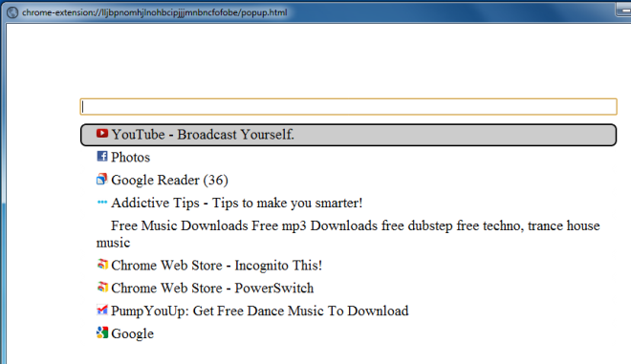Viewport: 631px width, 364px height.
Task: Click the Google Reader feed icon
Action: click(101, 179)
